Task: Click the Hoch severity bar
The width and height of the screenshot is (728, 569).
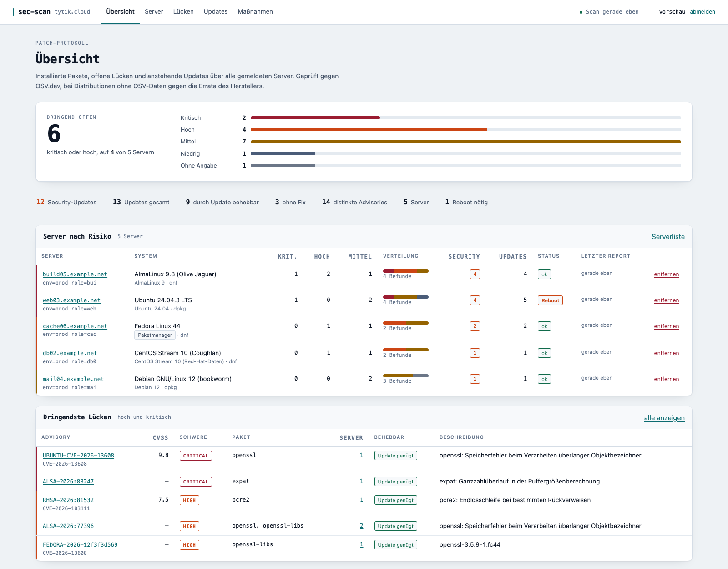Action: 466,130
